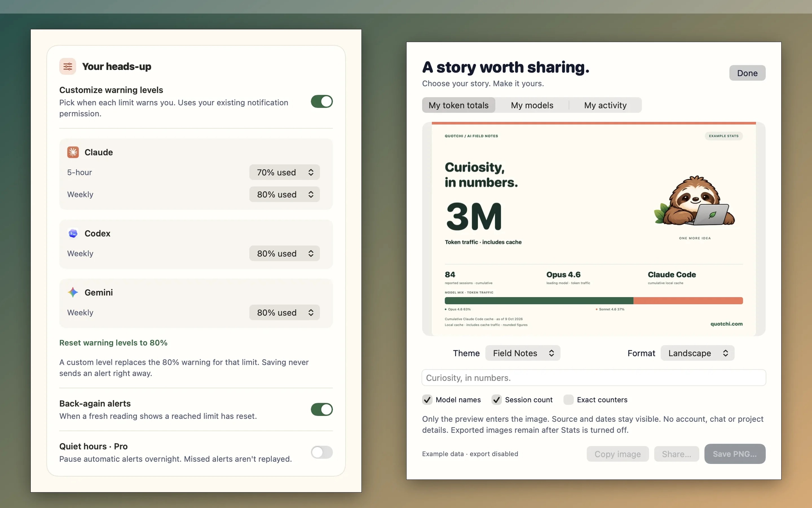Click Reset warning levels to 80% link

coord(113,343)
